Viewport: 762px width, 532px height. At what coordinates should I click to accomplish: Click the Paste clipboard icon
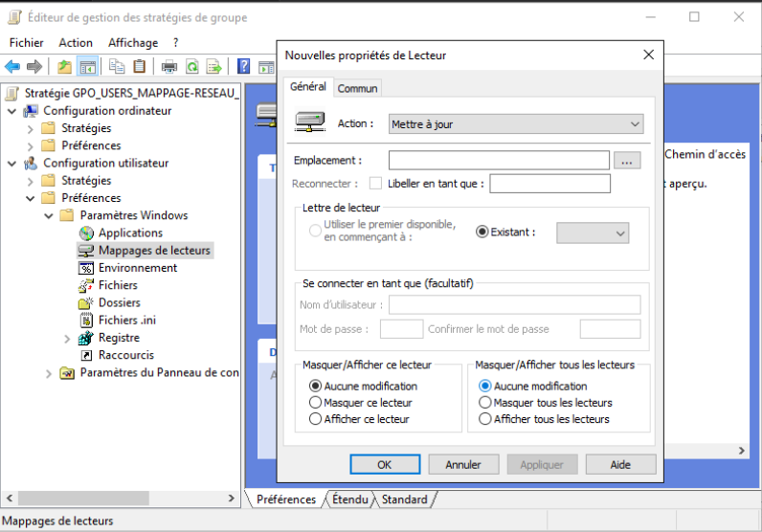coord(140,66)
